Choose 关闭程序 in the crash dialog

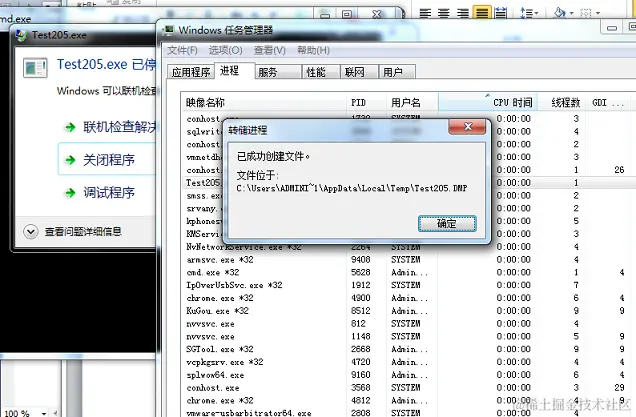107,159
